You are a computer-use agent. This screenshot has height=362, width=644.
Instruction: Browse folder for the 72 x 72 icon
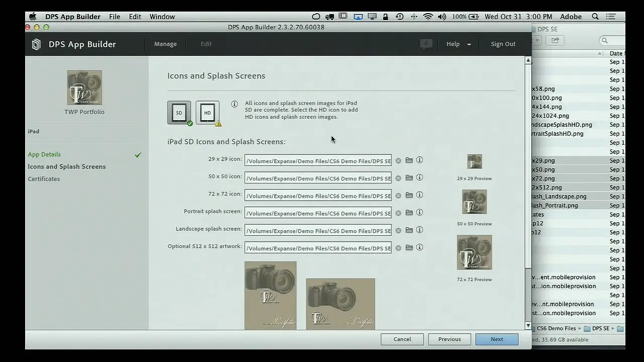coord(409,195)
